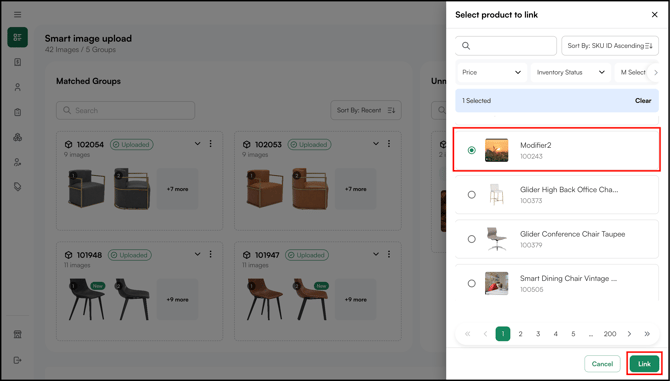Click the box icon beside 101947
This screenshot has height=381, width=670.
[246, 255]
